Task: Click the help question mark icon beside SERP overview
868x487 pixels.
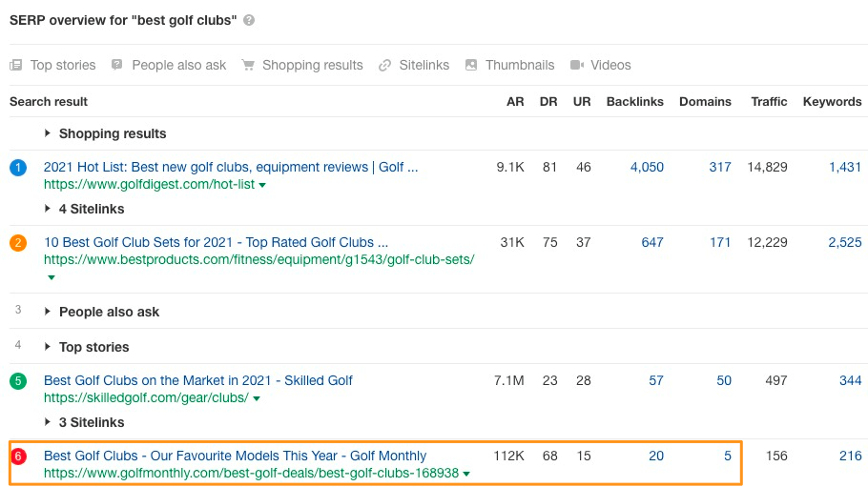Action: (249, 20)
